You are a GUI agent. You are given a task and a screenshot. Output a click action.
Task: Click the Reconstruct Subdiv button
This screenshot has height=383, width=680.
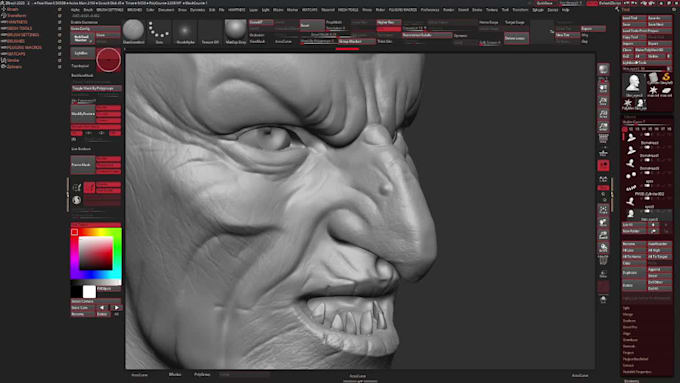pos(427,35)
